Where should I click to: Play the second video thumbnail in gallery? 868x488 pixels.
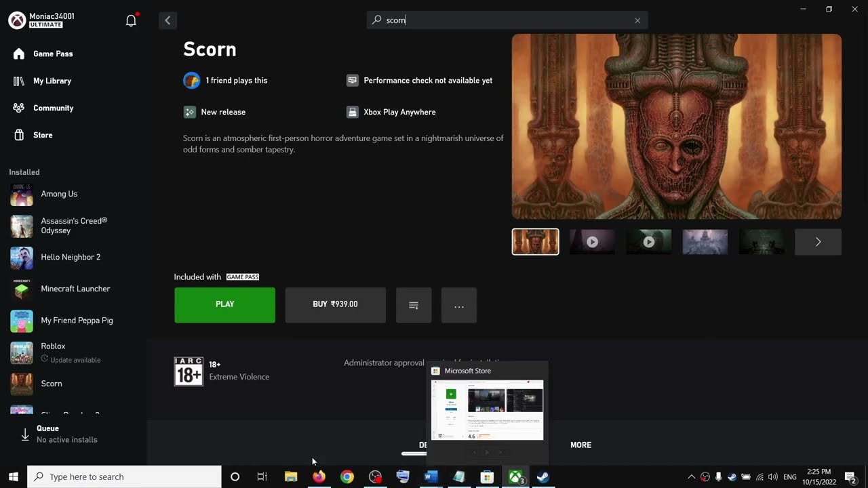point(648,242)
